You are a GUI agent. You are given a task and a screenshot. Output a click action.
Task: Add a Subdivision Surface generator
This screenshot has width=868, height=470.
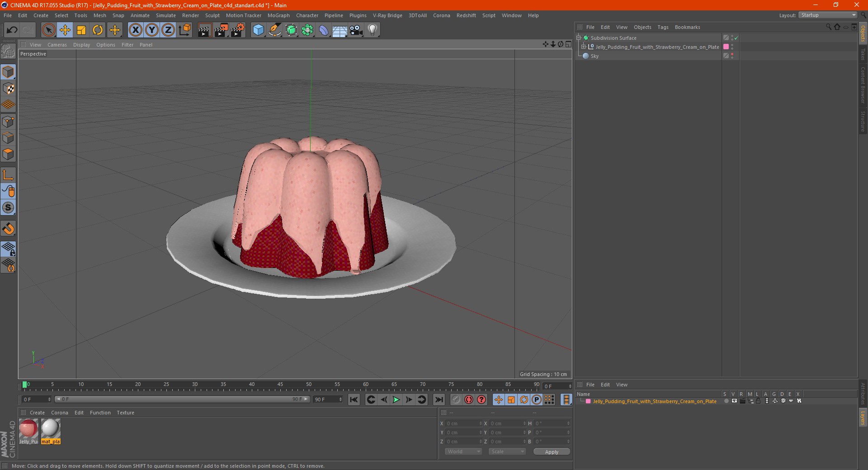(291, 30)
